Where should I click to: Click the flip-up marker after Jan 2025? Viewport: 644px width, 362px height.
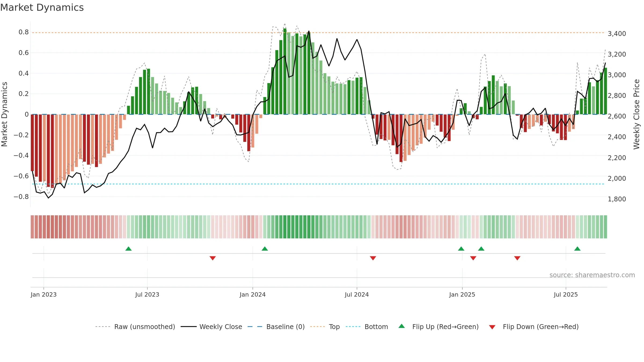click(x=481, y=249)
